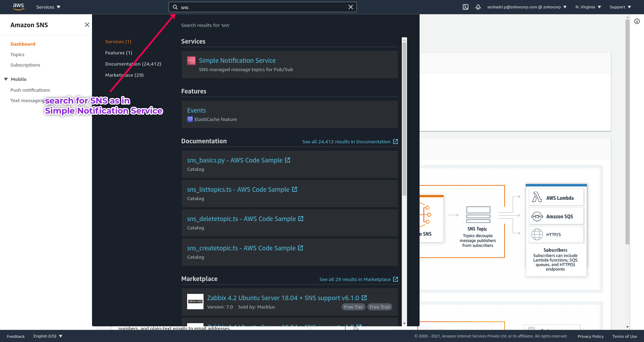Filter results by Marketplace (29)
Screen dimensions: 644x342
pyautogui.click(x=124, y=75)
